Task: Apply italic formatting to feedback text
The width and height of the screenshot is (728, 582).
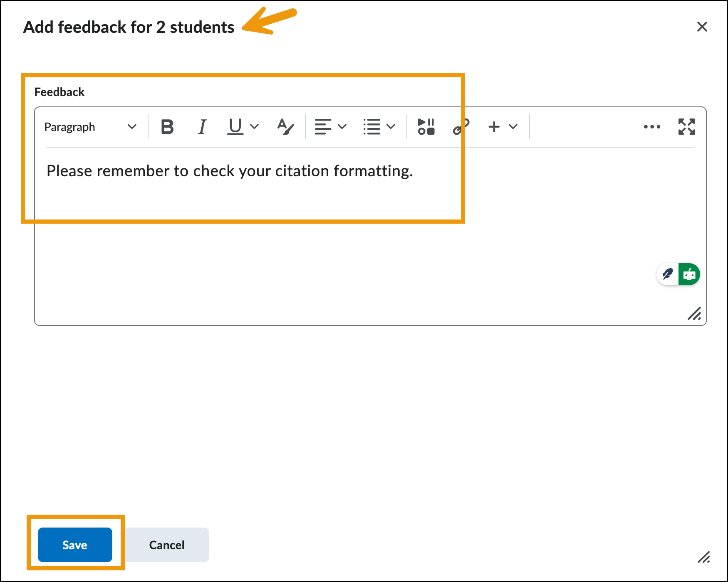Action: [202, 127]
